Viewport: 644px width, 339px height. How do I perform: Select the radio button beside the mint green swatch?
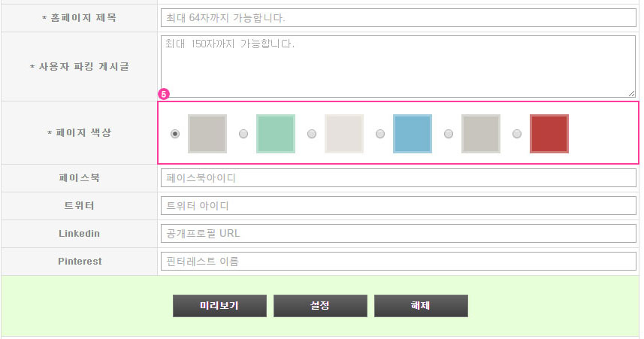click(243, 134)
